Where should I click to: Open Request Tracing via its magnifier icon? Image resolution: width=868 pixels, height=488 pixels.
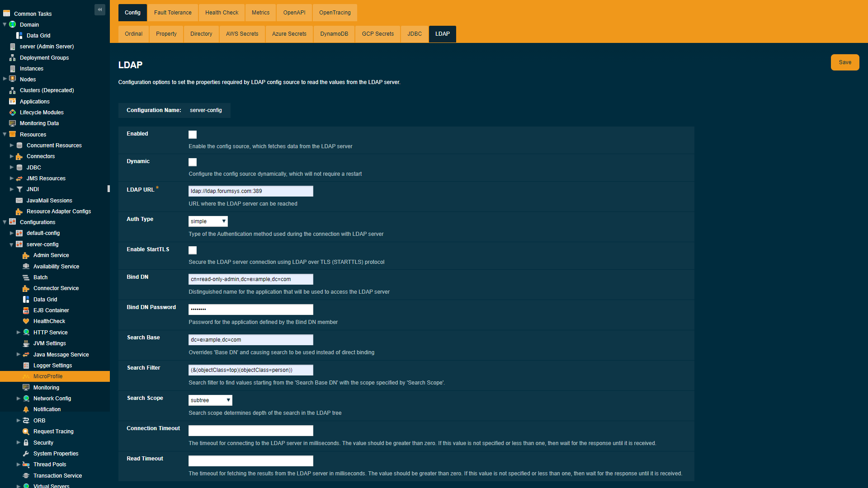(26, 432)
